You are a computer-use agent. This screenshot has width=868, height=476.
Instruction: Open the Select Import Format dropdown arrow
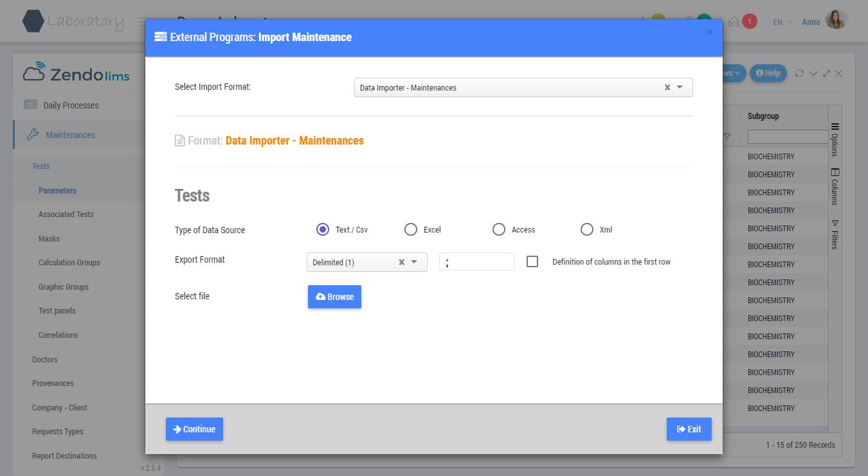coord(680,87)
